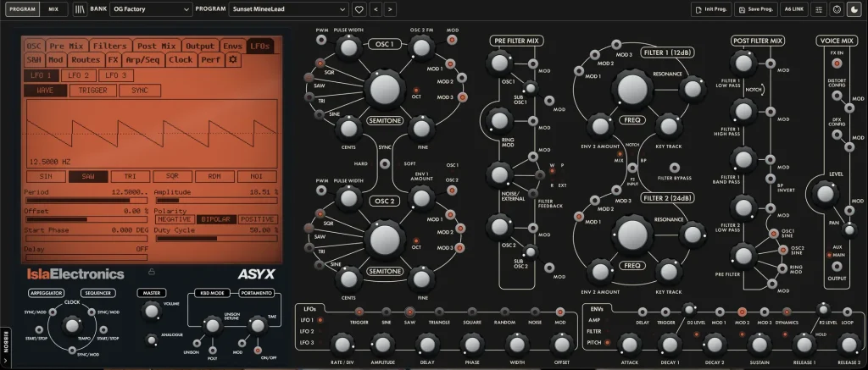The height and width of the screenshot is (370, 868).
Task: Click the Filter 2 frequency knob
Action: point(632,235)
